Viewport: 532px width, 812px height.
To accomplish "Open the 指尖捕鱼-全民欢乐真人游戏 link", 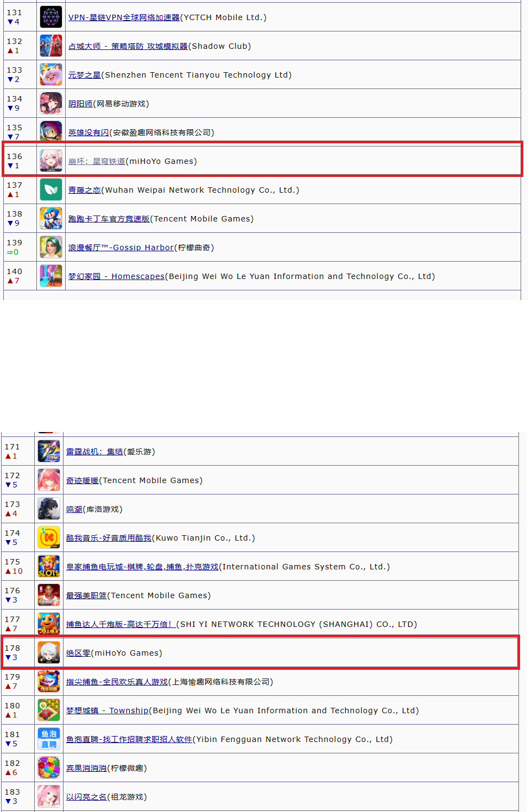I will click(117, 682).
